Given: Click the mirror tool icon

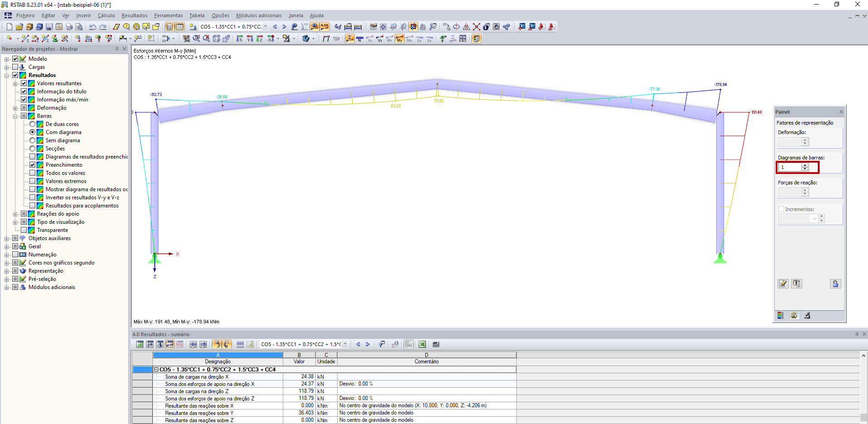Looking at the screenshot, I should [x=467, y=27].
